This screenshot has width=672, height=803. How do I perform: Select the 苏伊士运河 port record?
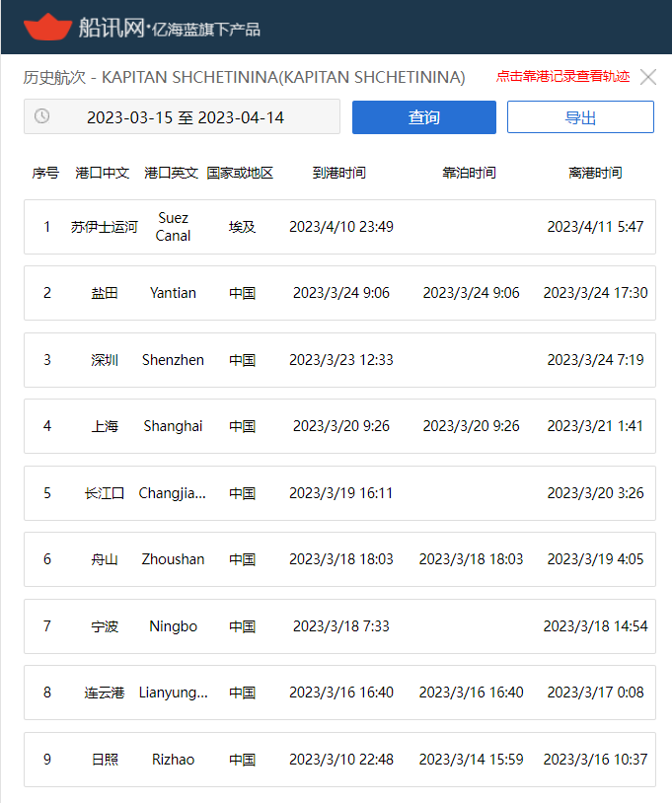tap(339, 227)
